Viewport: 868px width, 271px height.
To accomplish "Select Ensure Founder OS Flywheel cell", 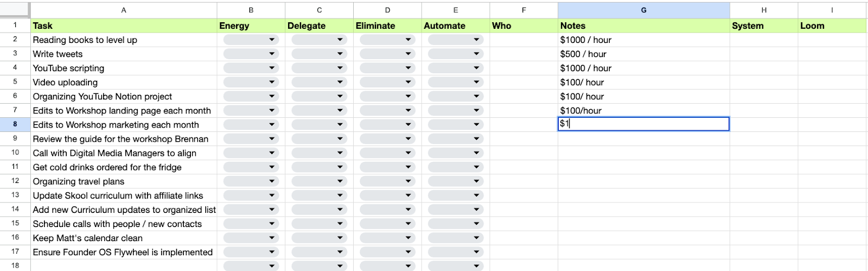I will click(124, 252).
